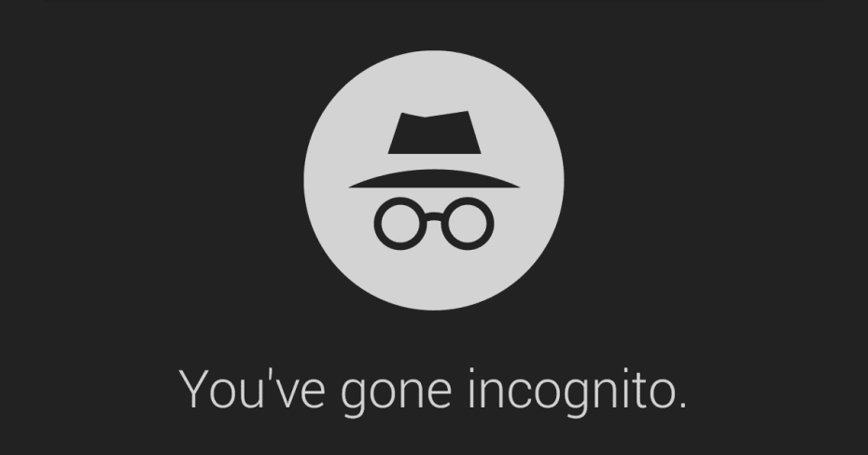
Task: Click the period ending the heading
Action: [x=683, y=406]
